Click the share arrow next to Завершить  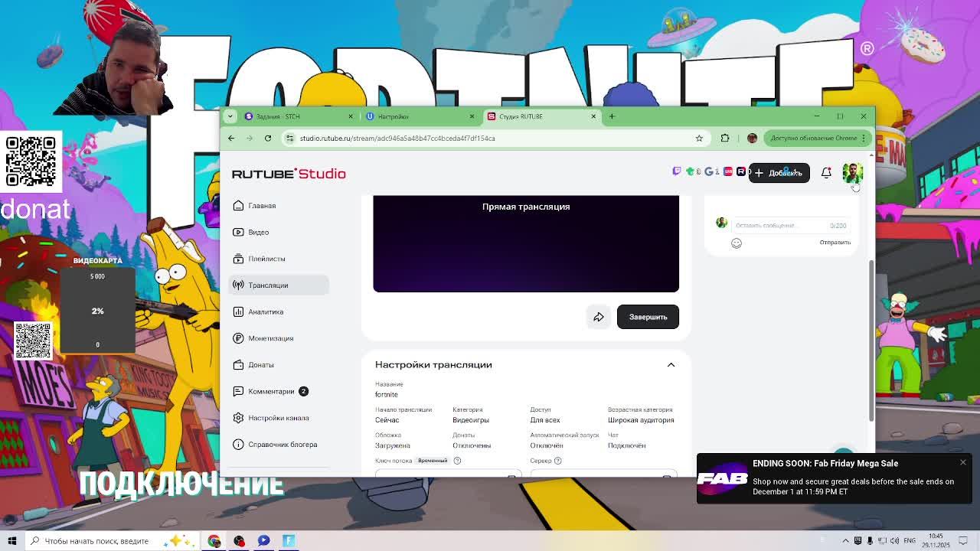[599, 317]
